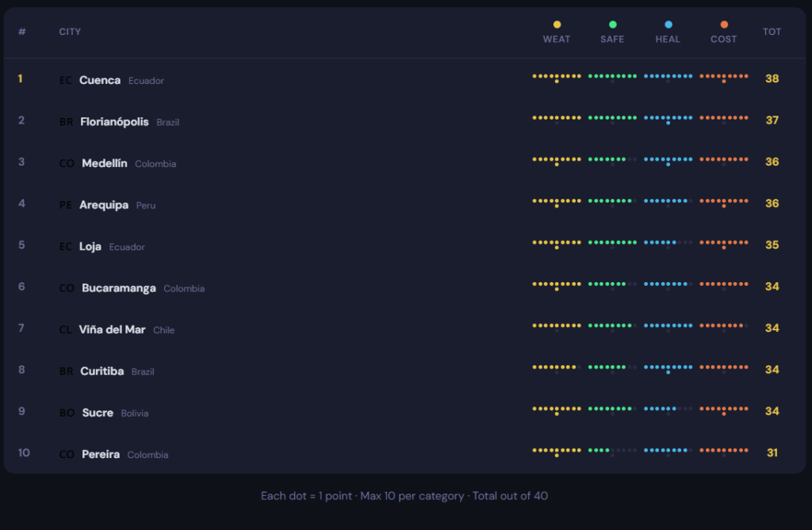Click Bucaramanga's total score of 34
This screenshot has height=530, width=812.
click(x=772, y=286)
